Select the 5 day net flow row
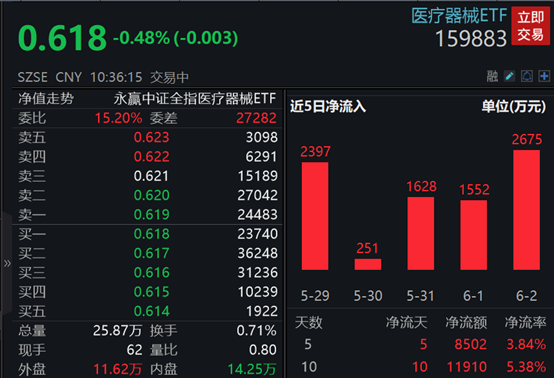Viewport: 554px width, 378px height. pyautogui.click(x=420, y=344)
